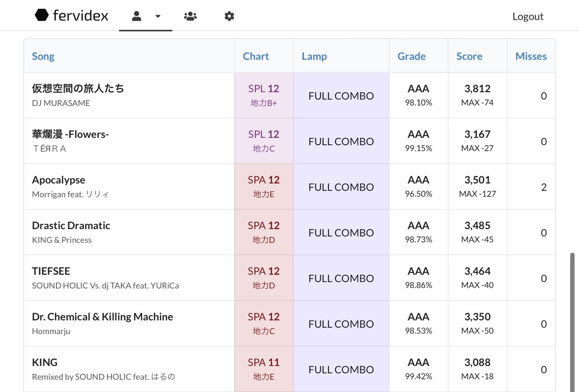Select the Apocalypse song title
Screen dimensions: 579x392
(x=58, y=180)
